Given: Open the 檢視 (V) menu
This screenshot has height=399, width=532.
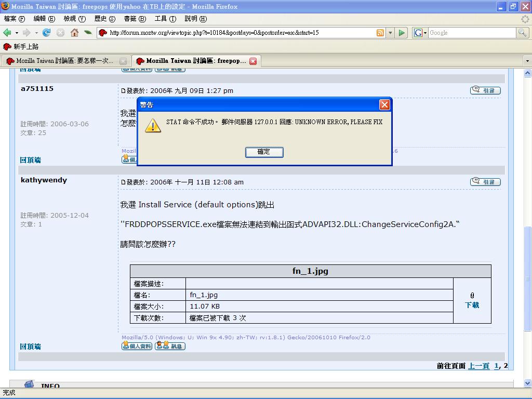Looking at the screenshot, I should point(75,19).
